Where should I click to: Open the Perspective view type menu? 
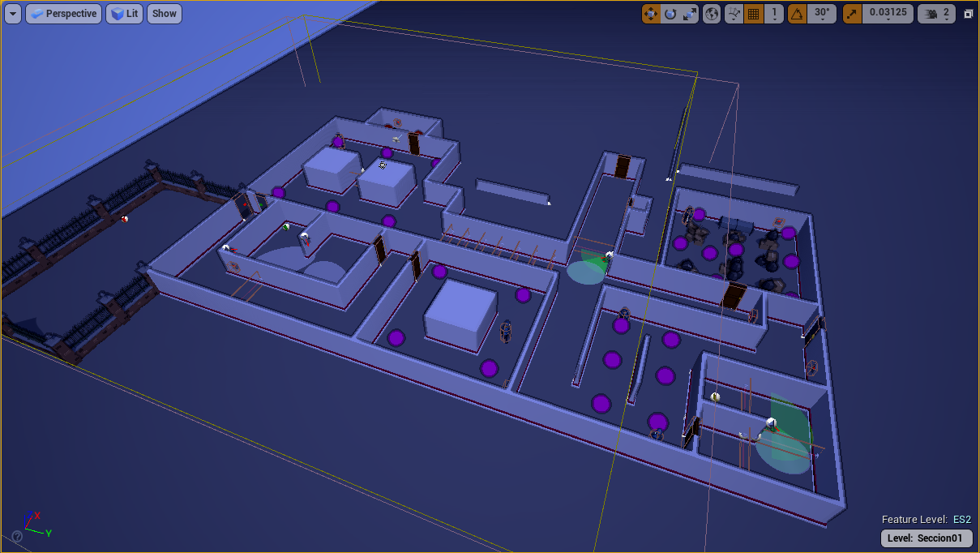63,14
